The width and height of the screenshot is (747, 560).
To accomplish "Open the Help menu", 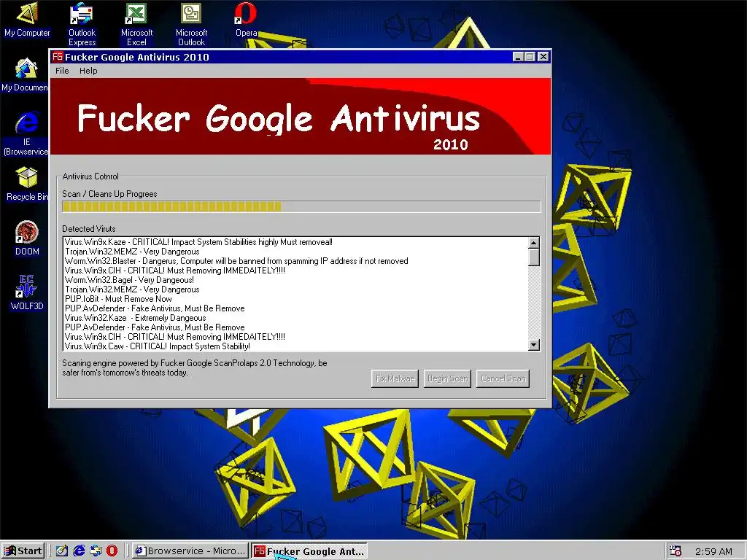I will pyautogui.click(x=88, y=71).
